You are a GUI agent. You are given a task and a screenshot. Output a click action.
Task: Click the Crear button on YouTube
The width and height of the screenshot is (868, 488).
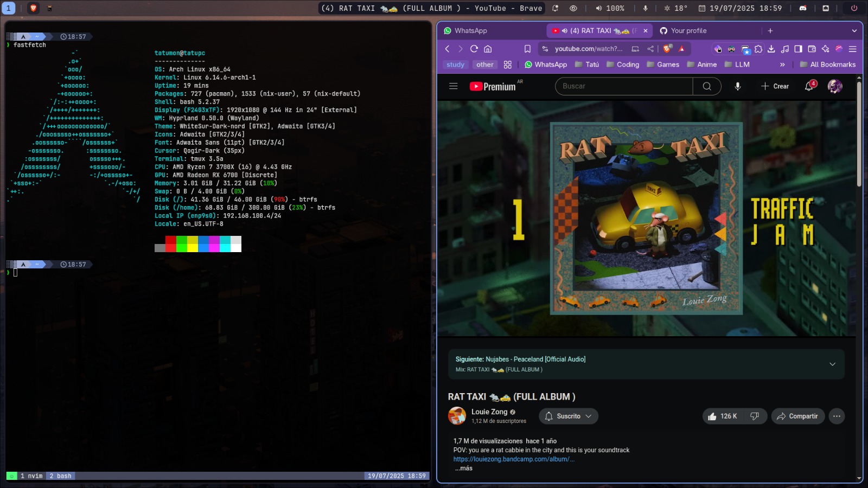775,86
